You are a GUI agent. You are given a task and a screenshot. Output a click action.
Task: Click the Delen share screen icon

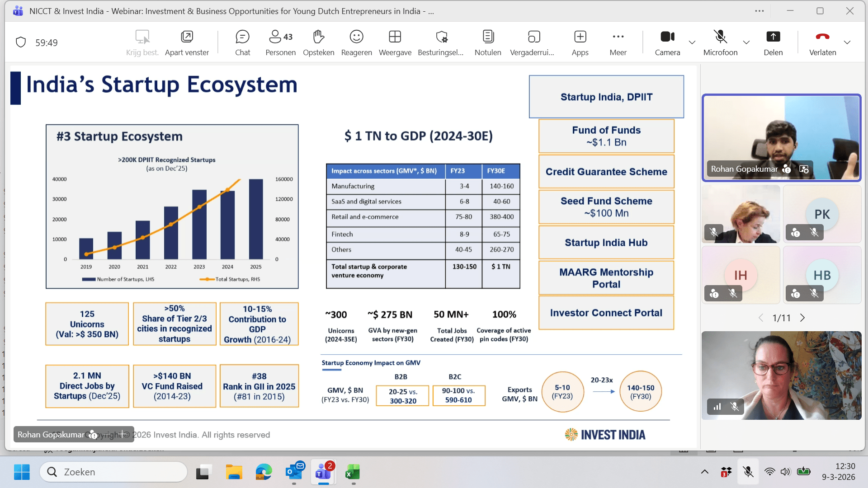point(773,37)
